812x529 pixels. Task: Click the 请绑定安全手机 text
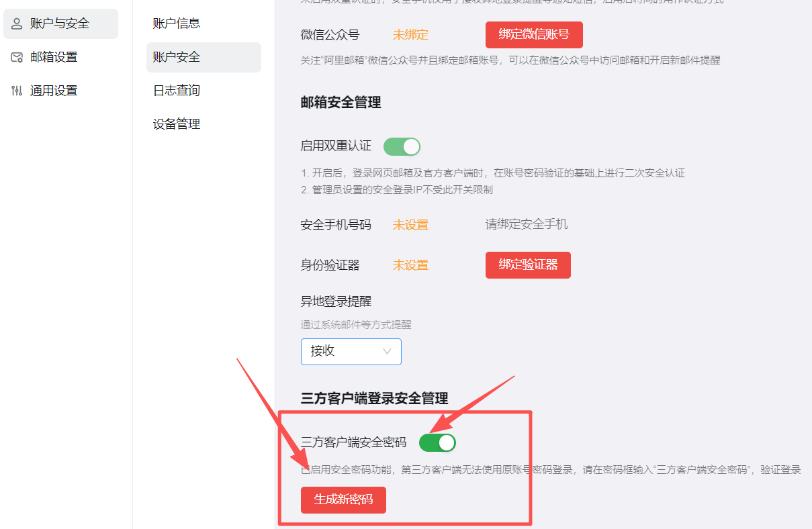(527, 224)
